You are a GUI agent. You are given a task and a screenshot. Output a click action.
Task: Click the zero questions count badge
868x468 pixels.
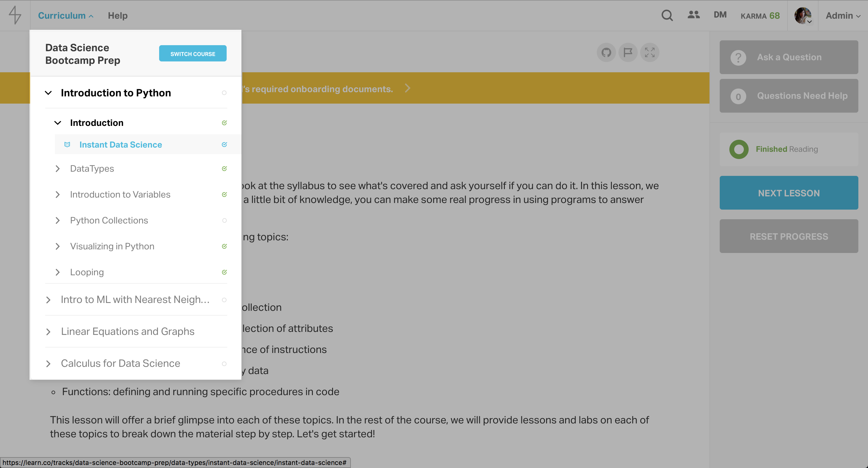click(738, 96)
